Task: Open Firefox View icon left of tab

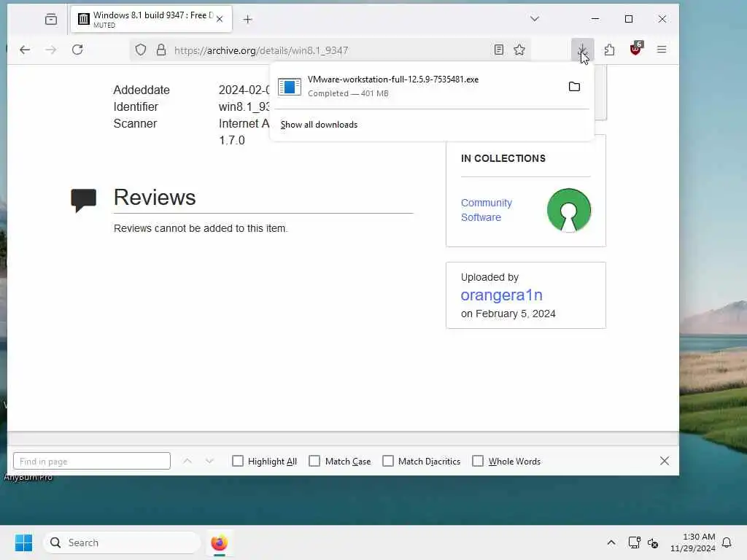Action: point(51,20)
